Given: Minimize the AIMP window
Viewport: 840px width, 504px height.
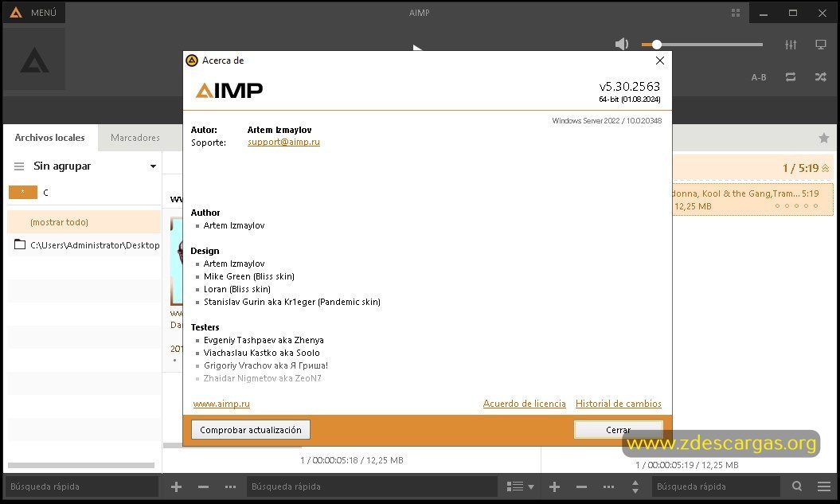Looking at the screenshot, I should (764, 13).
